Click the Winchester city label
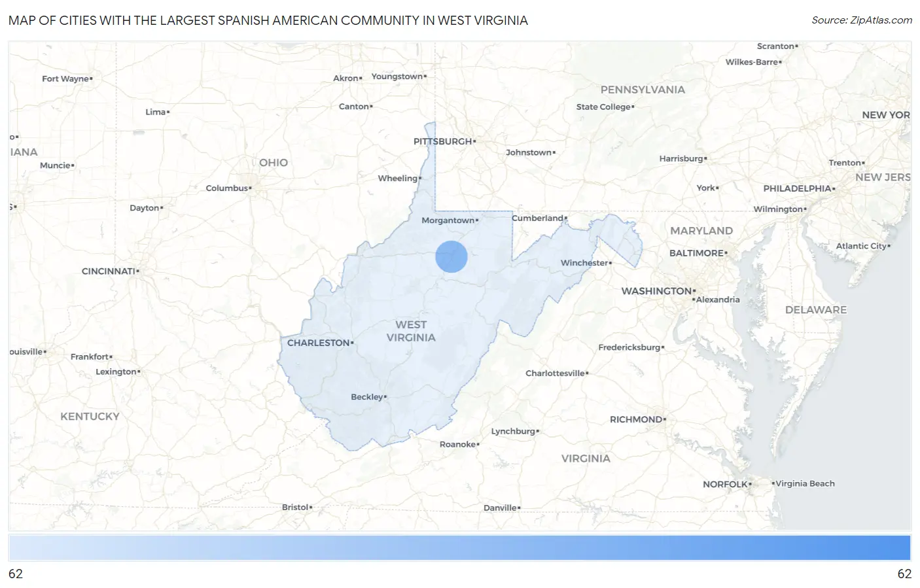920x588 pixels. pyautogui.click(x=585, y=263)
